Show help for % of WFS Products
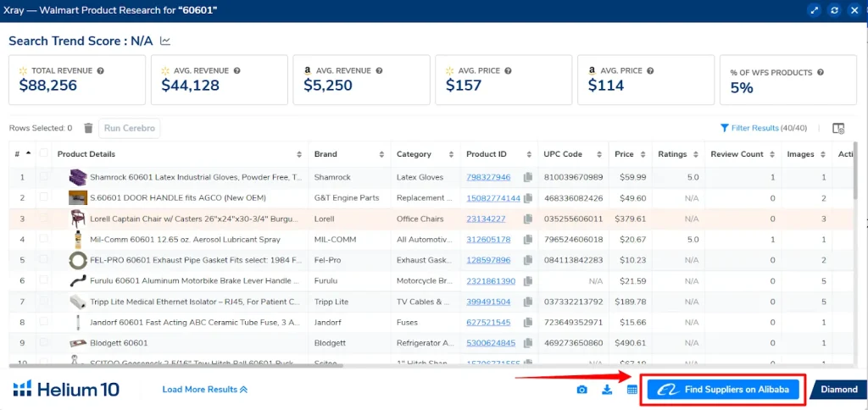The image size is (868, 410). coord(821,73)
